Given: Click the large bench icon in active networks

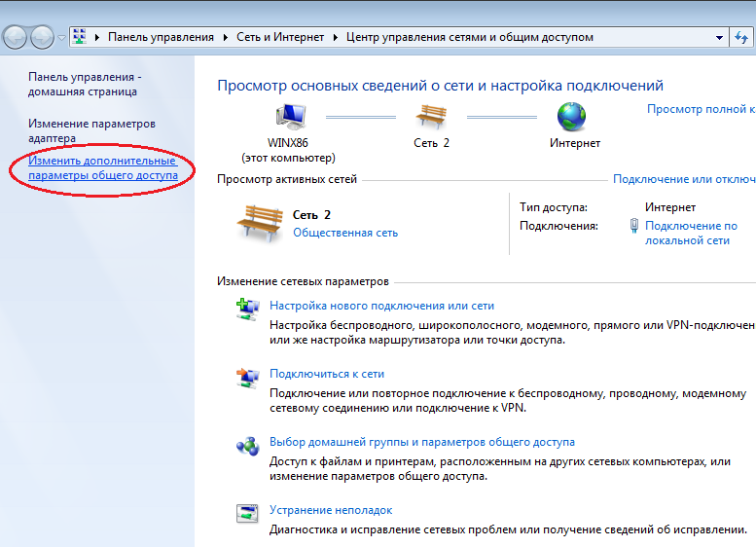Looking at the screenshot, I should pyautogui.click(x=259, y=223).
